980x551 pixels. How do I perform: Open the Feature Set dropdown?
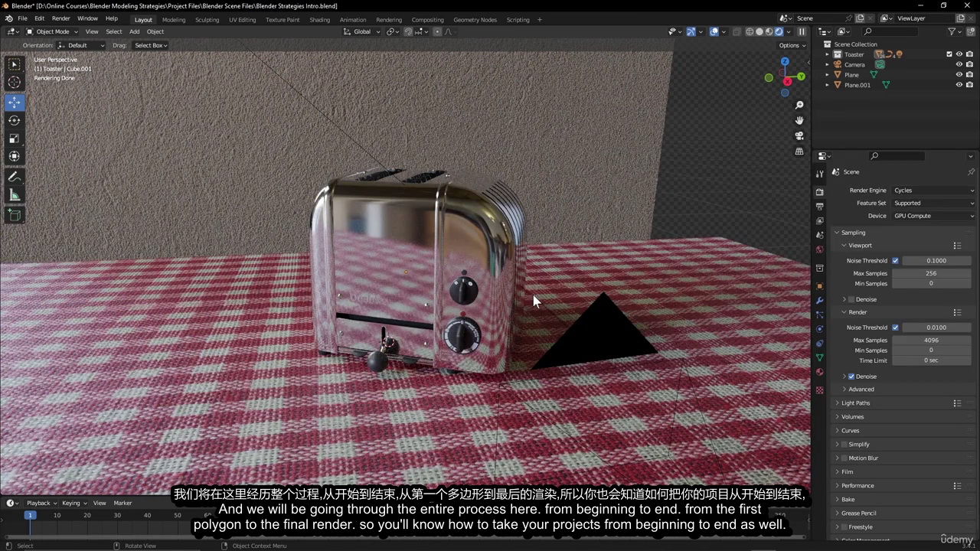pyautogui.click(x=934, y=204)
